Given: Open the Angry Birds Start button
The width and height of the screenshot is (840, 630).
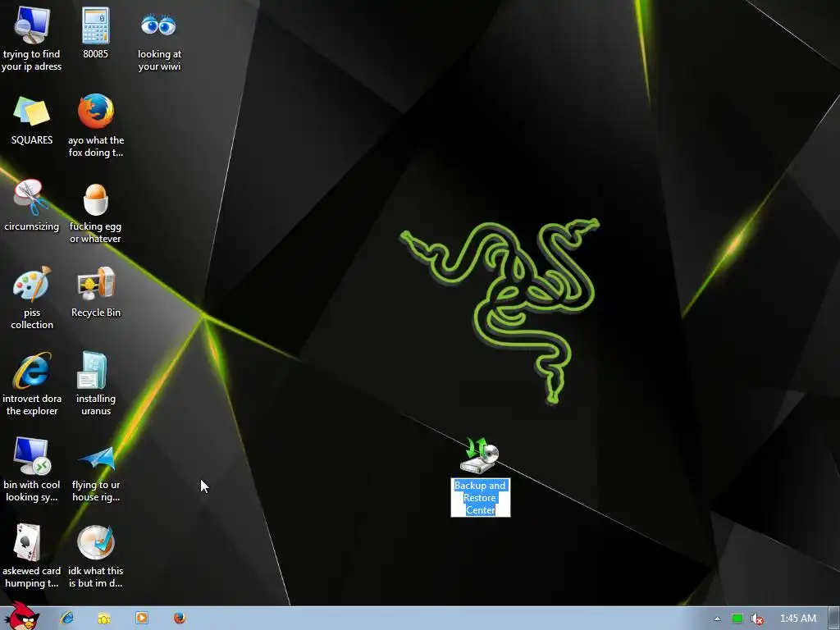Looking at the screenshot, I should coord(21,616).
